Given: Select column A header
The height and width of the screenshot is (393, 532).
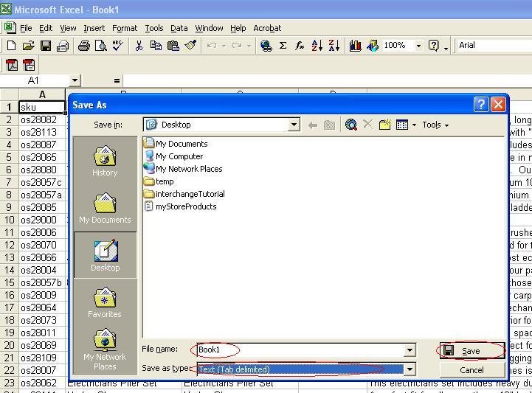Looking at the screenshot, I should click(42, 94).
